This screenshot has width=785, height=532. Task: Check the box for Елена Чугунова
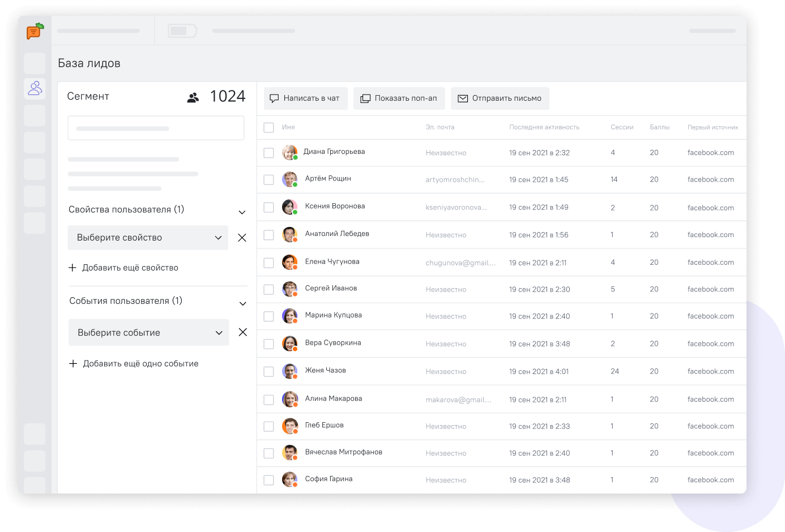coord(269,263)
